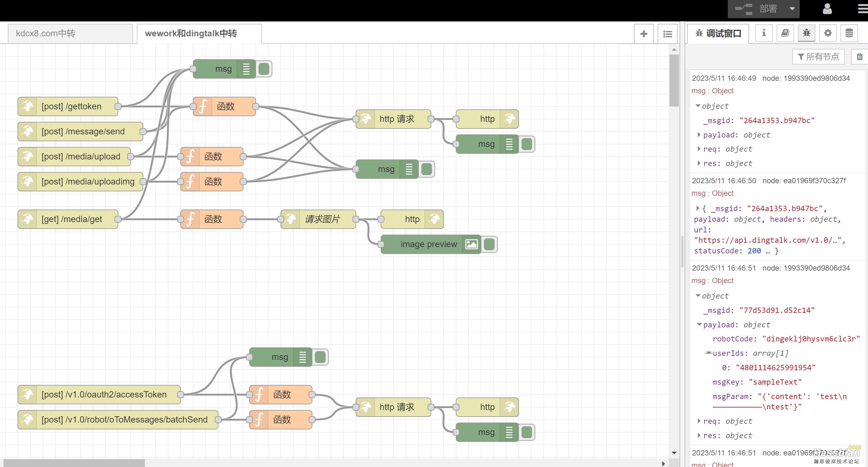Toggle the top msg debug node button
868x467 pixels.
point(264,69)
